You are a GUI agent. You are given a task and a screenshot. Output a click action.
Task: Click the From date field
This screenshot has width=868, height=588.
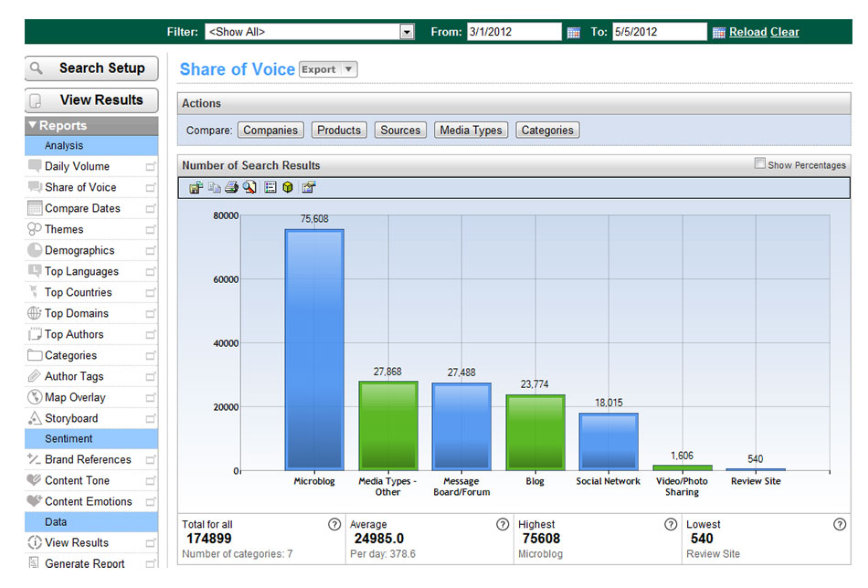[514, 32]
